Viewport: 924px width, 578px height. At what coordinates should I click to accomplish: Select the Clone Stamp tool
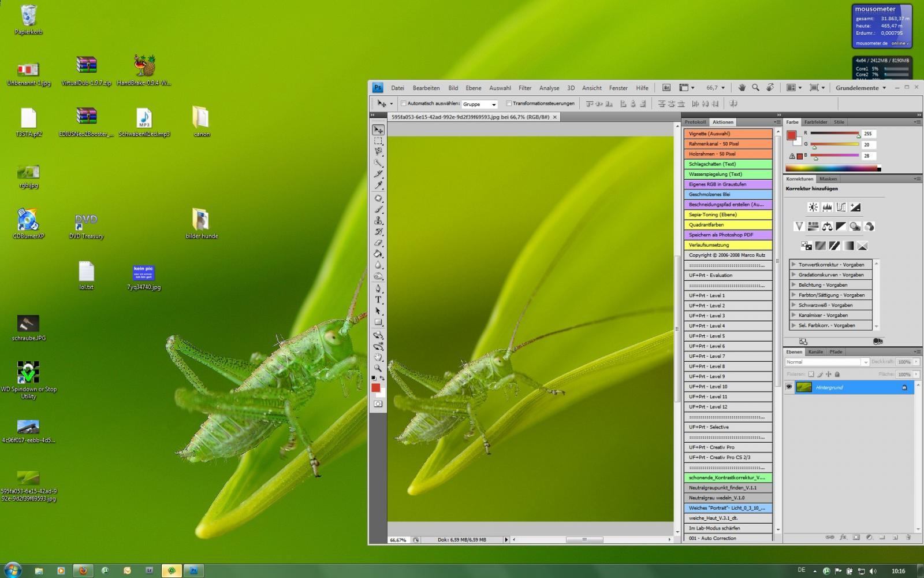[x=378, y=220]
